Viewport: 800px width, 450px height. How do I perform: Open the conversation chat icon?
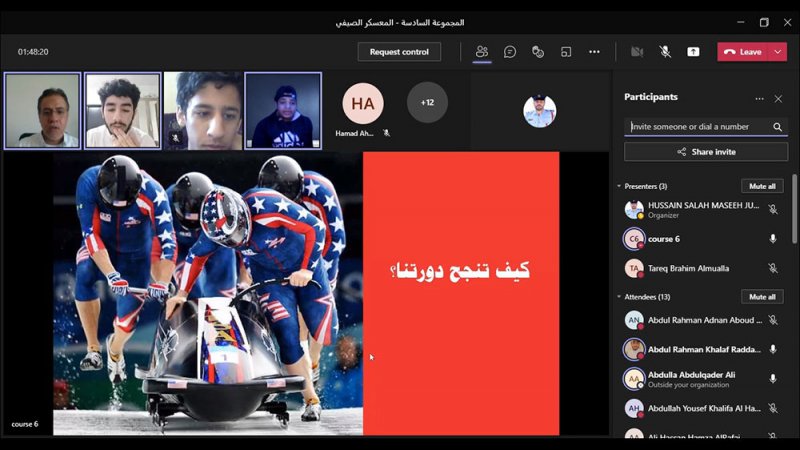coord(510,52)
